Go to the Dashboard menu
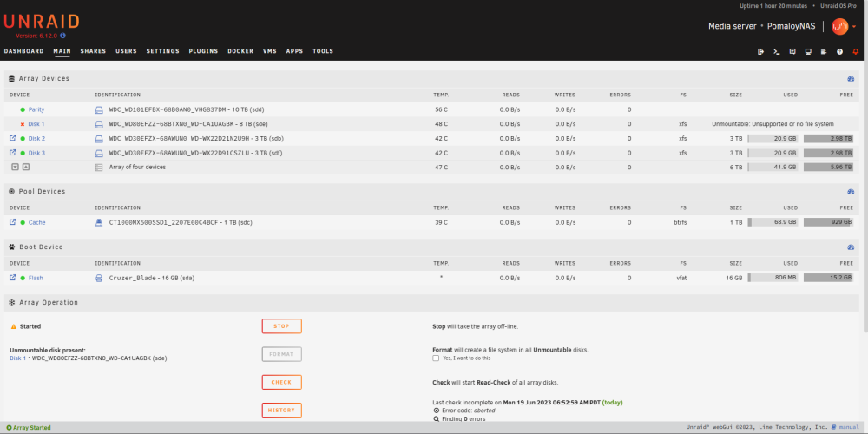Viewport: 868px width, 434px height. point(23,51)
